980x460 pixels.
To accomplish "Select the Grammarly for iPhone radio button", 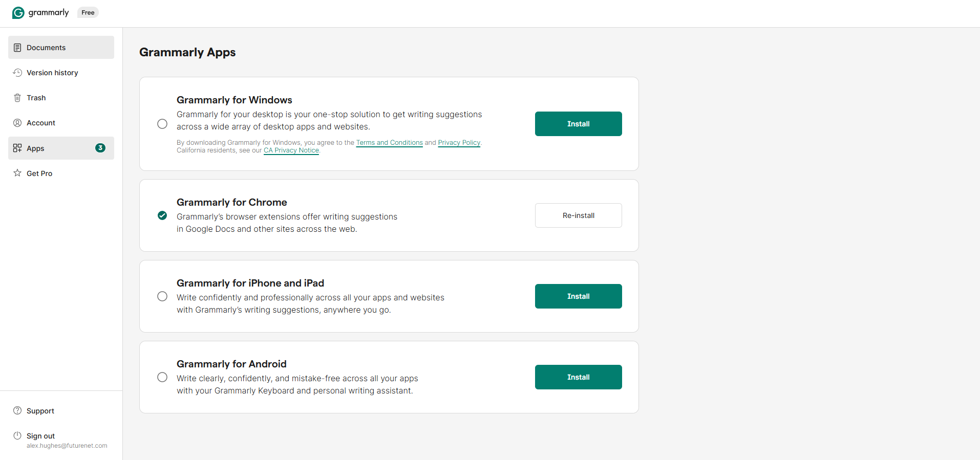I will click(x=162, y=296).
